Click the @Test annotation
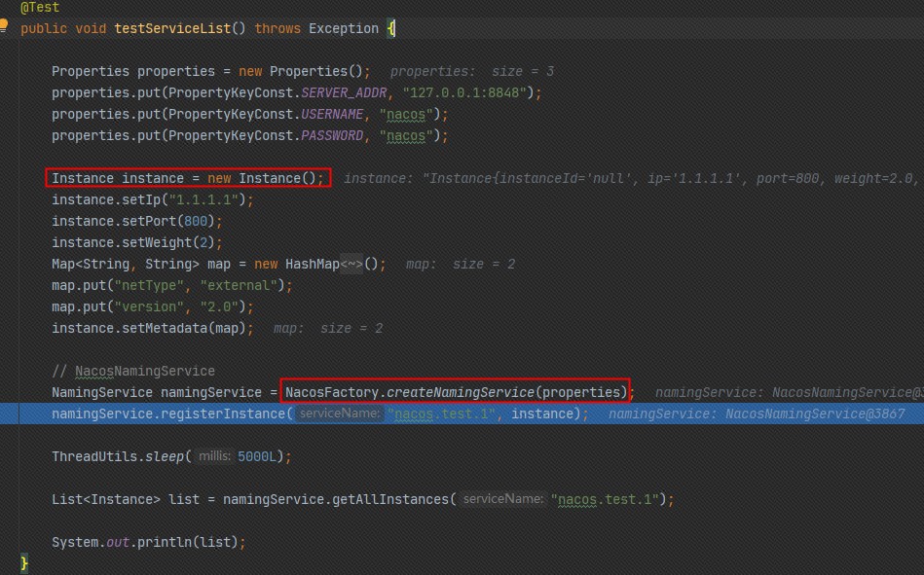 [40, 8]
